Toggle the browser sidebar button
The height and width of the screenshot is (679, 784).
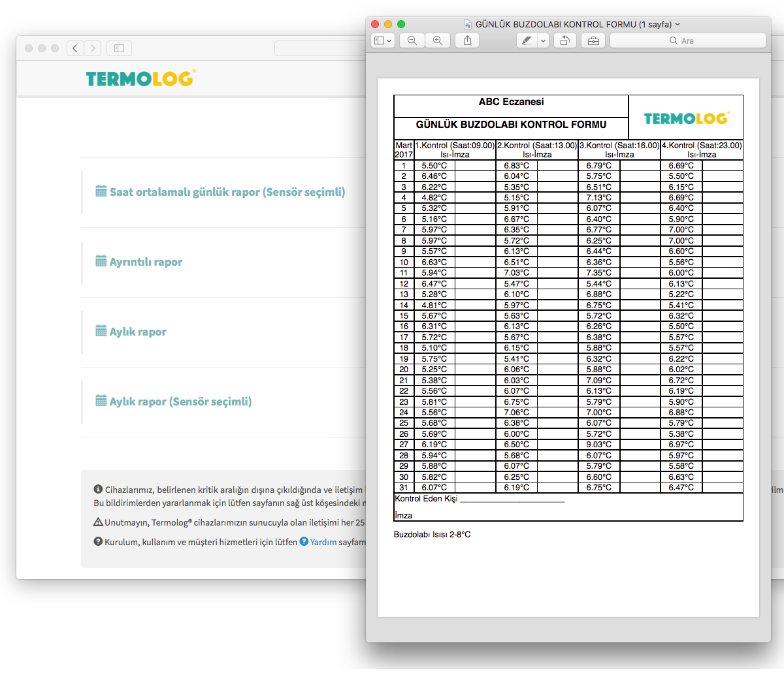(x=119, y=48)
